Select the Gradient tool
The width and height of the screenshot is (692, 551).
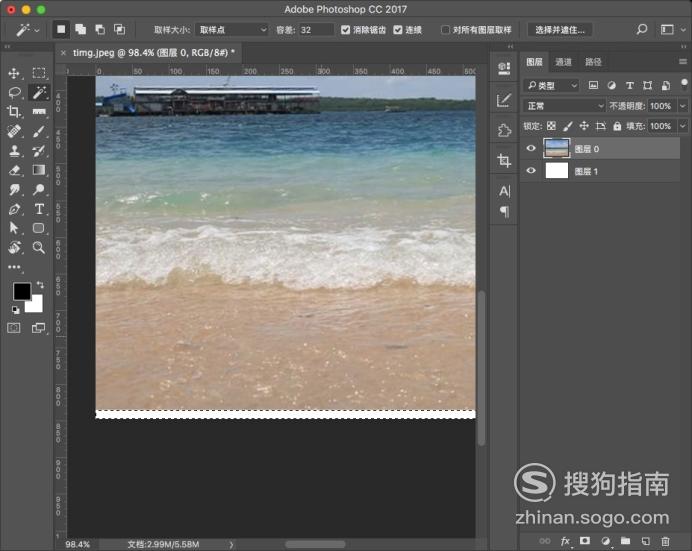point(39,170)
